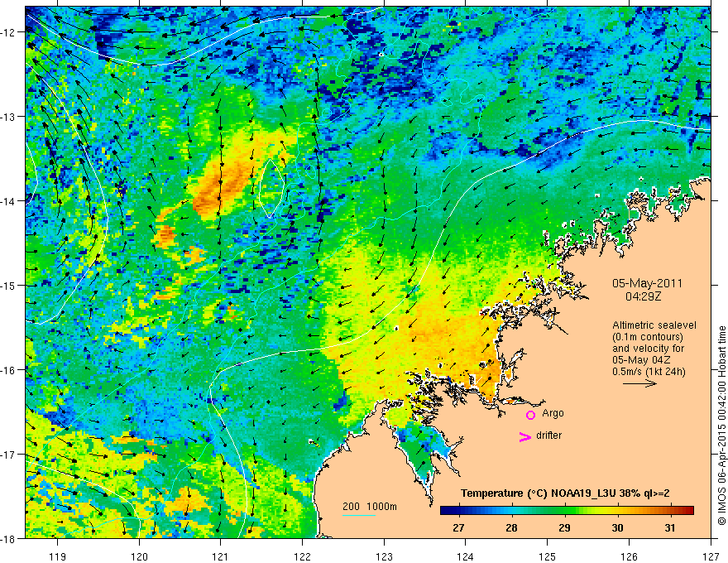
Task: Click the '05-May 04Z' caption line
Action: pos(640,360)
